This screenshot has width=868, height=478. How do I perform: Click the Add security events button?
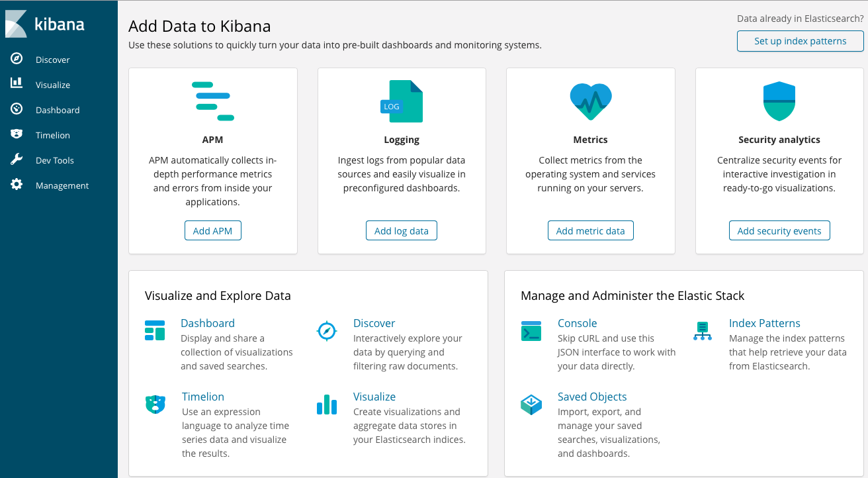[779, 230]
